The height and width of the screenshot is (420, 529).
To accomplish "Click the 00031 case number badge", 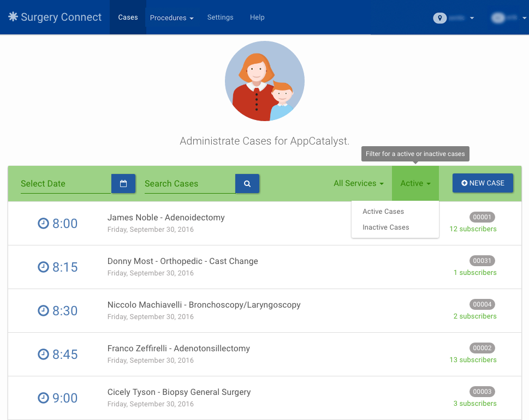I will coord(482,261).
